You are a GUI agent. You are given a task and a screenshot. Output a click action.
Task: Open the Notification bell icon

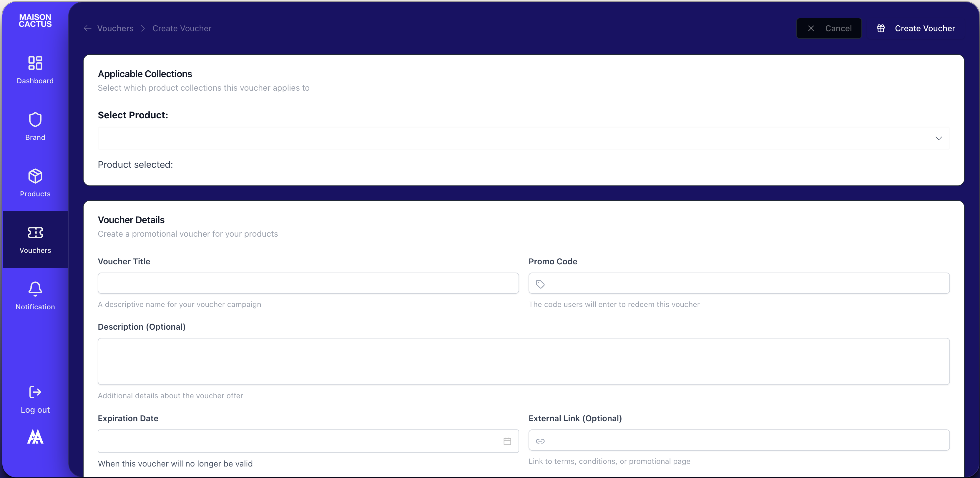pyautogui.click(x=35, y=289)
